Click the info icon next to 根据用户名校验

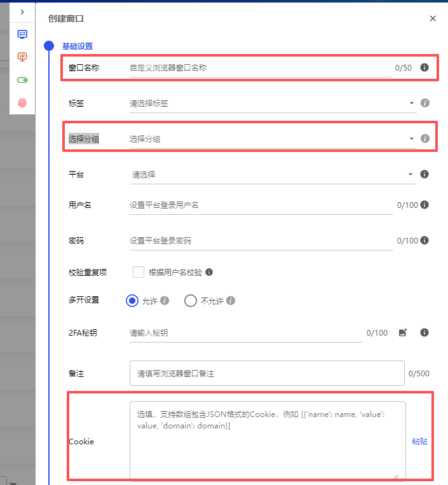pyautogui.click(x=209, y=272)
